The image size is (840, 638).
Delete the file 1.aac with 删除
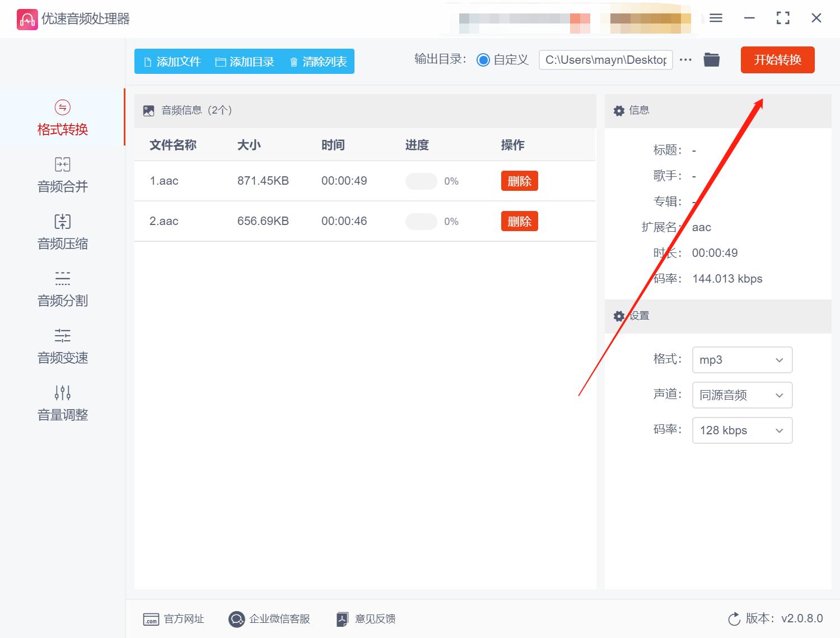click(x=519, y=181)
